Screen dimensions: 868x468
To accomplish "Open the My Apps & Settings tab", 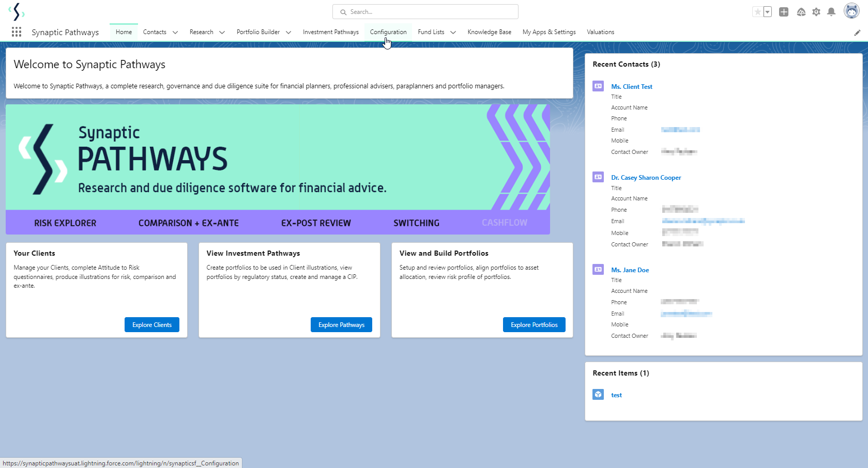I will [x=549, y=32].
